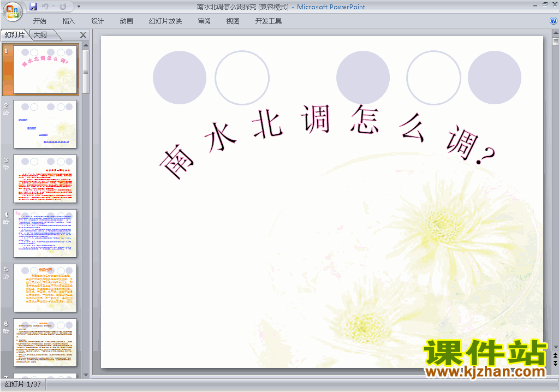This screenshot has height=392, width=559.
Task: Select slide 3 thumbnail with red text
Action: coord(45,179)
